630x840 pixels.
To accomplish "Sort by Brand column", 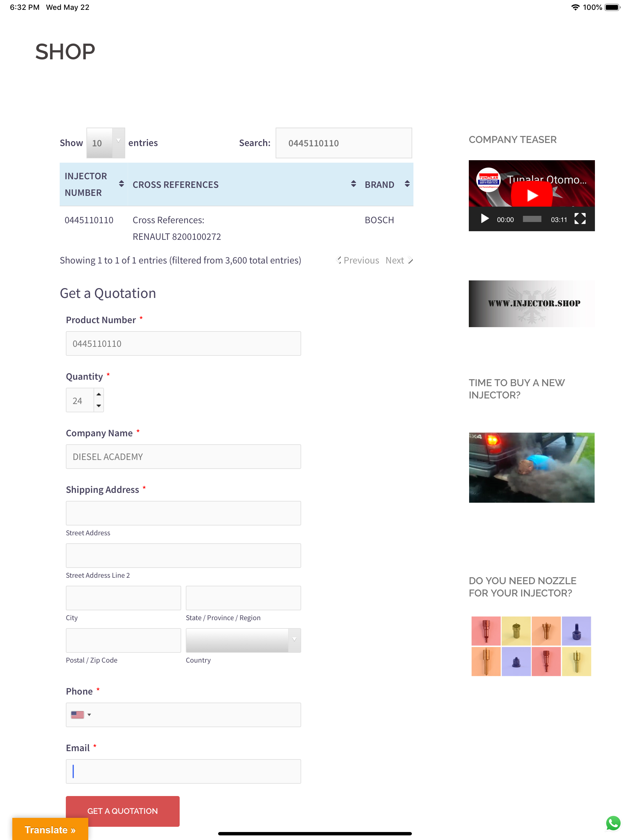I will (387, 184).
